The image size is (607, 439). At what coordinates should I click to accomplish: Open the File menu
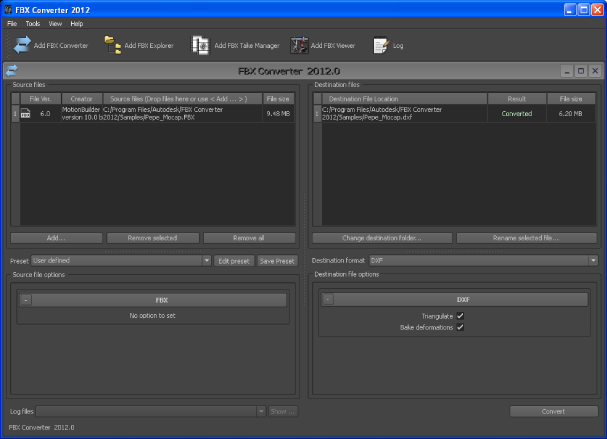[12, 24]
